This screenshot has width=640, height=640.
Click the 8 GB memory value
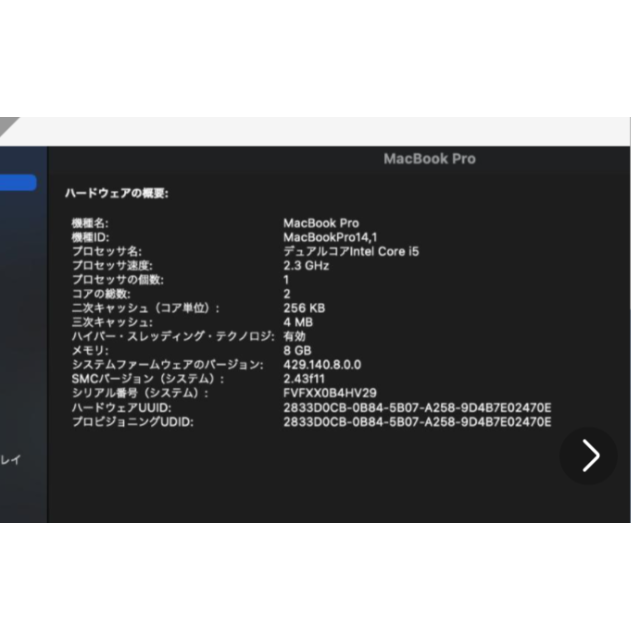[297, 351]
